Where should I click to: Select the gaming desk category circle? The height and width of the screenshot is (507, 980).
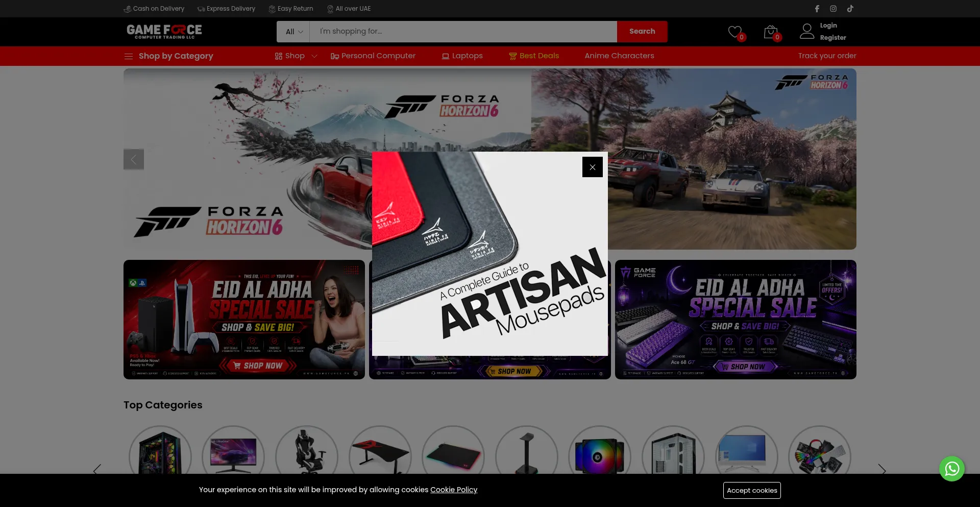pyautogui.click(x=380, y=450)
